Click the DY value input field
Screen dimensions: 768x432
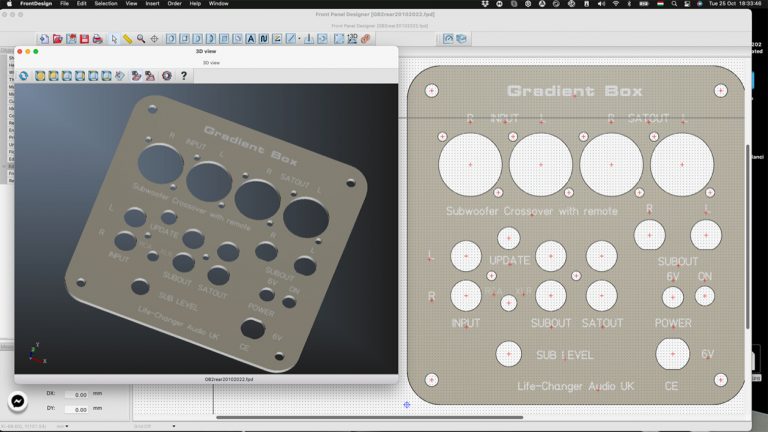(77, 409)
